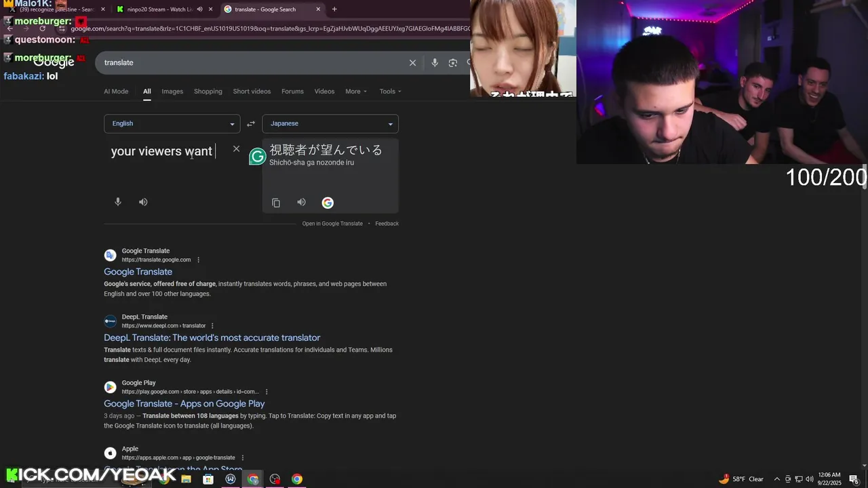Clear the Google search box with X
This screenshot has width=868, height=488.
point(412,62)
